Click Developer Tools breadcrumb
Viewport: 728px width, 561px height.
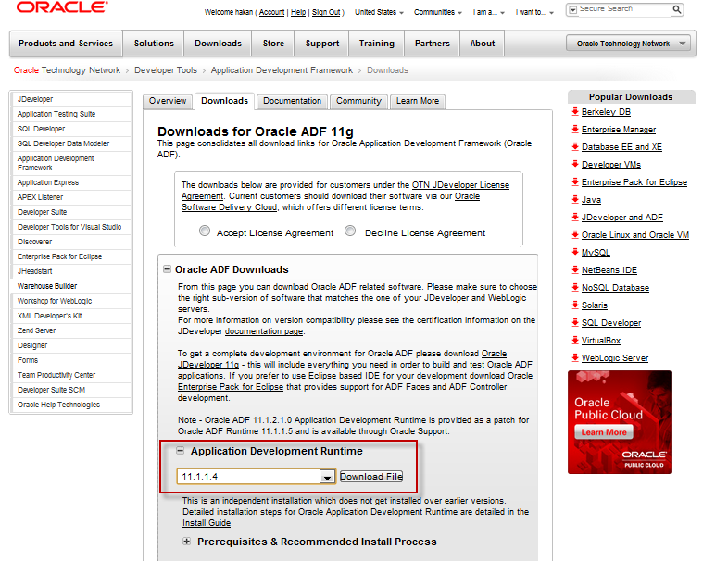click(x=166, y=70)
